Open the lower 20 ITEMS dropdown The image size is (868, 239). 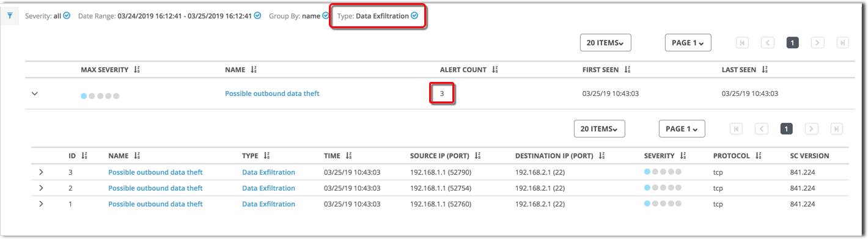599,129
